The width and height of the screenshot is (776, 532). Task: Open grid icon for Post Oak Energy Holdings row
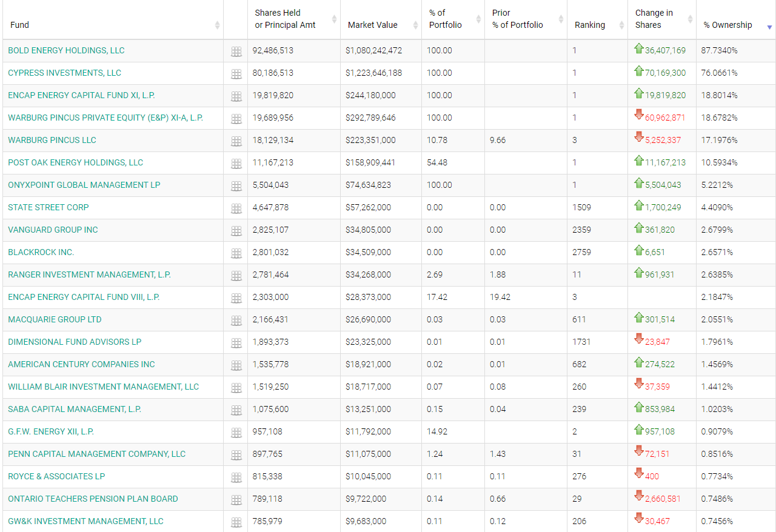pos(236,164)
